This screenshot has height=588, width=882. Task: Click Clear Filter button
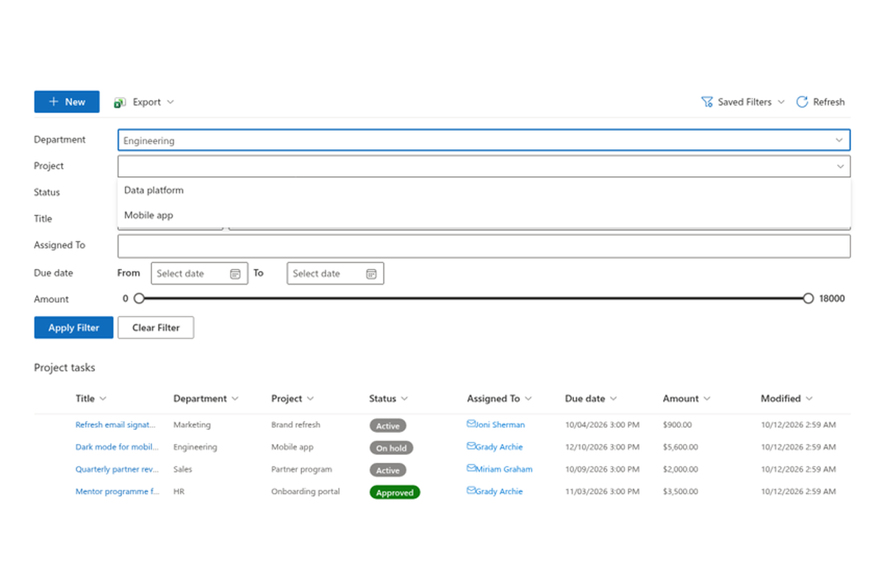pyautogui.click(x=156, y=328)
